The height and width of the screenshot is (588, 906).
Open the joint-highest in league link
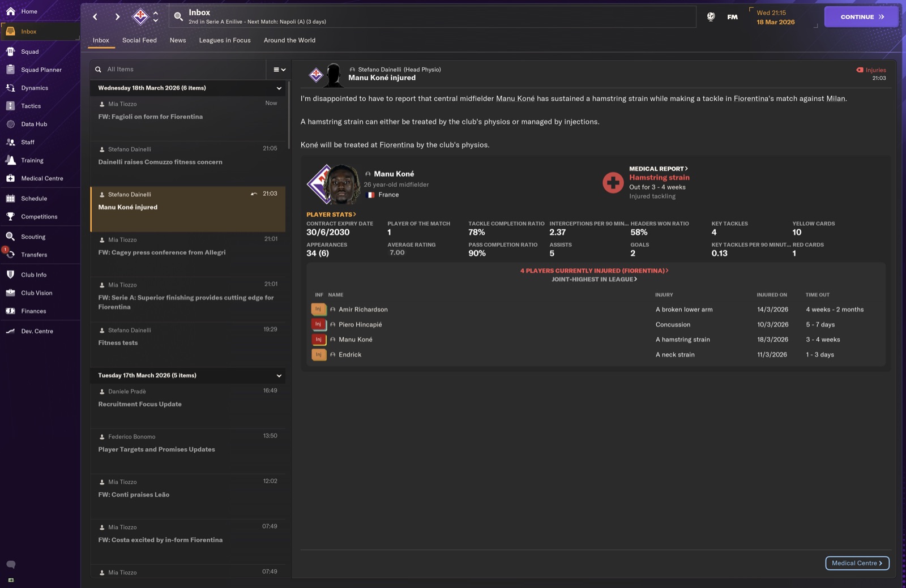click(595, 279)
